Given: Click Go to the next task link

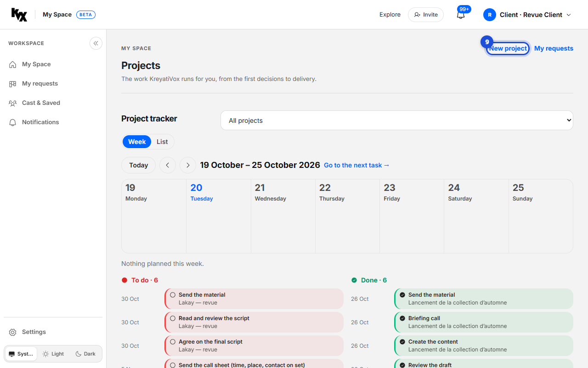Looking at the screenshot, I should [x=356, y=165].
